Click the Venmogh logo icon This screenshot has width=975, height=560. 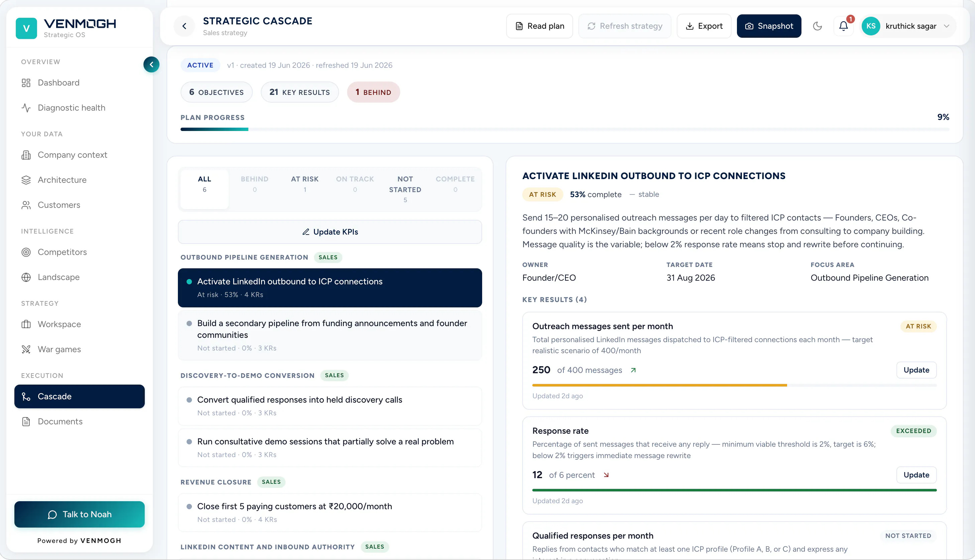pos(26,28)
